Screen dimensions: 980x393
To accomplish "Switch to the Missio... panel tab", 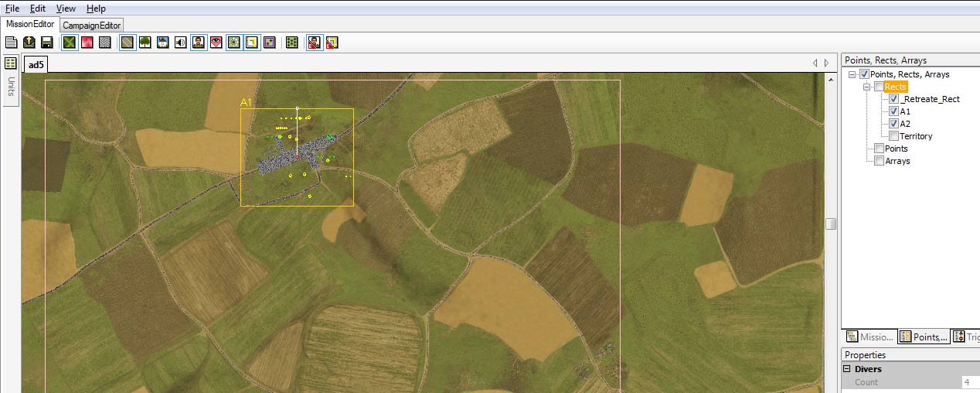I will coord(869,337).
